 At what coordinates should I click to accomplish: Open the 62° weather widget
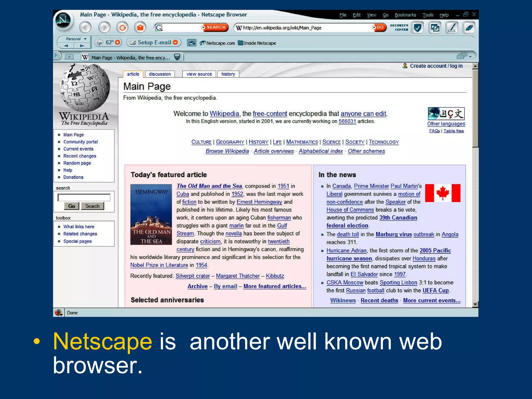(108, 42)
